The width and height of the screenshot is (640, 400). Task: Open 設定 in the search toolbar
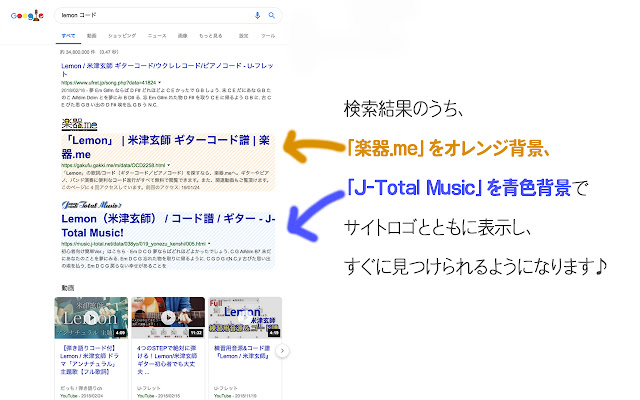click(243, 36)
